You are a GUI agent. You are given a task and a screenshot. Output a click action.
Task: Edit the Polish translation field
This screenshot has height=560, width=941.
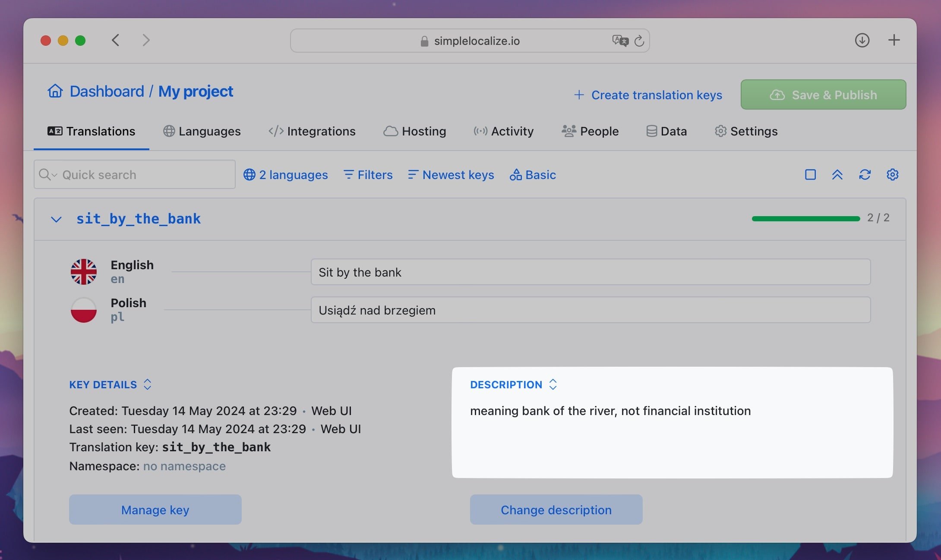[x=590, y=310]
